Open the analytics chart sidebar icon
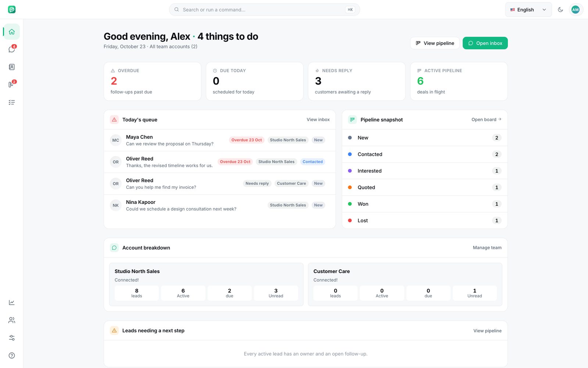 tap(12, 302)
